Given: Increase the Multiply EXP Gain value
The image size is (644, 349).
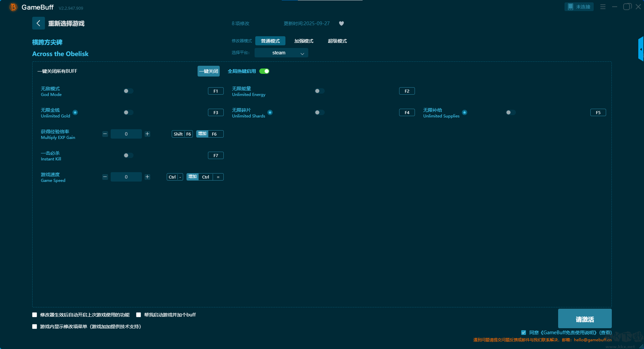Looking at the screenshot, I should point(147,134).
